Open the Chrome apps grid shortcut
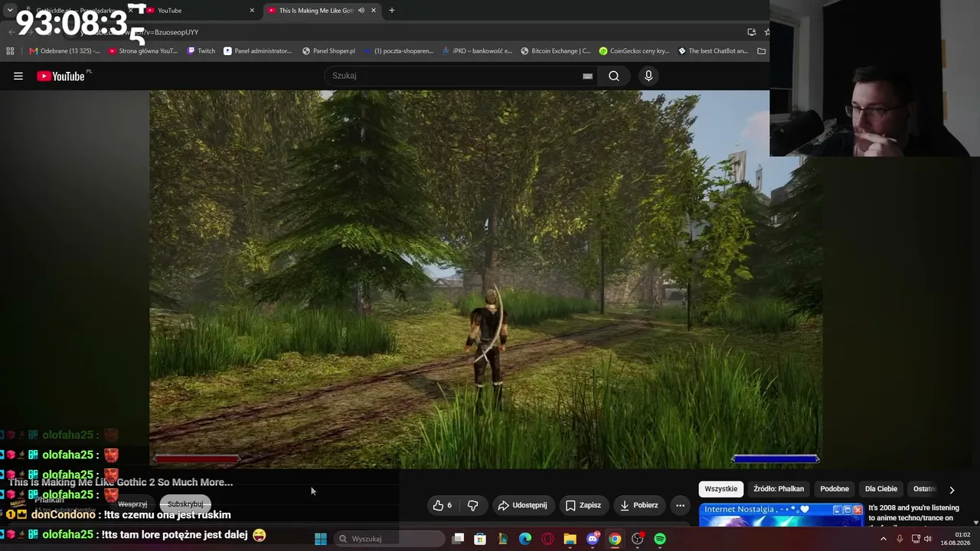 (10, 51)
